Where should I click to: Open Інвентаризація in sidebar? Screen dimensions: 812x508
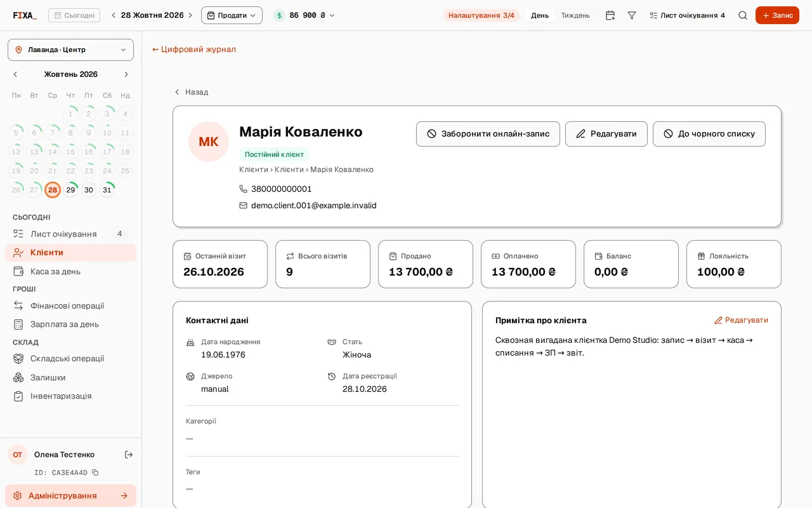coord(70,396)
